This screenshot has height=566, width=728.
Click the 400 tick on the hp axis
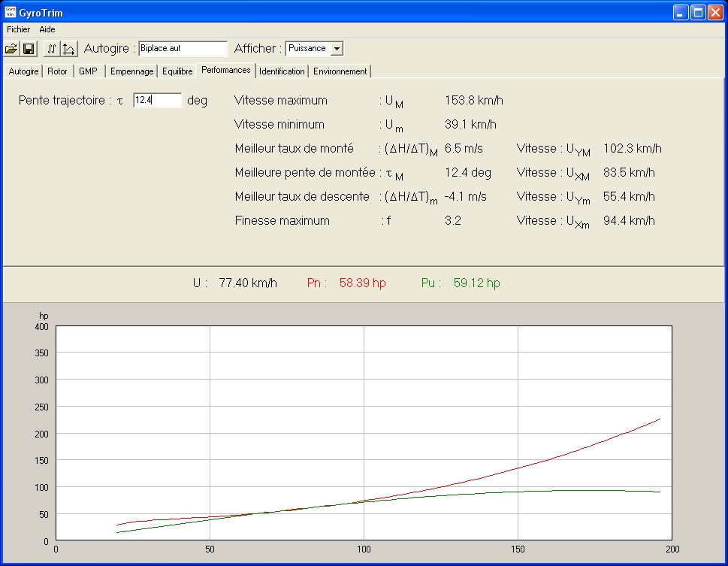[42, 327]
